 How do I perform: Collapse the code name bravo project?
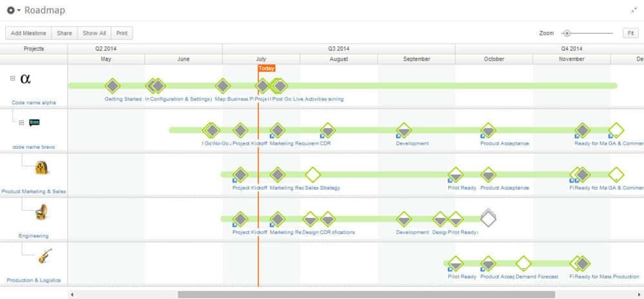coord(21,122)
